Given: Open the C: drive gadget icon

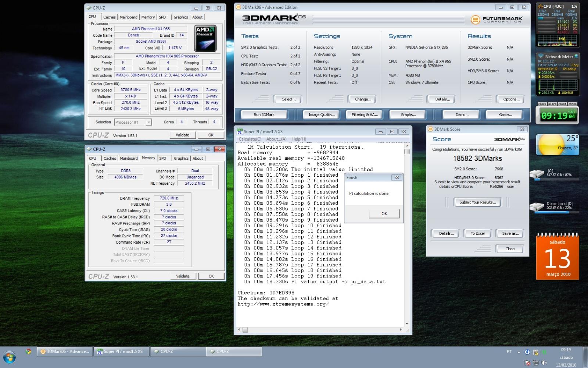Looking at the screenshot, I should (537, 174).
